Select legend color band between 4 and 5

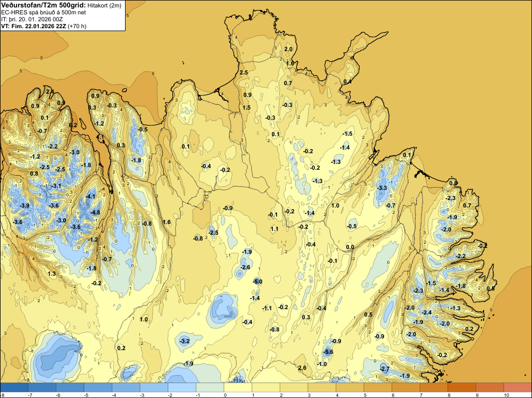click(x=350, y=387)
